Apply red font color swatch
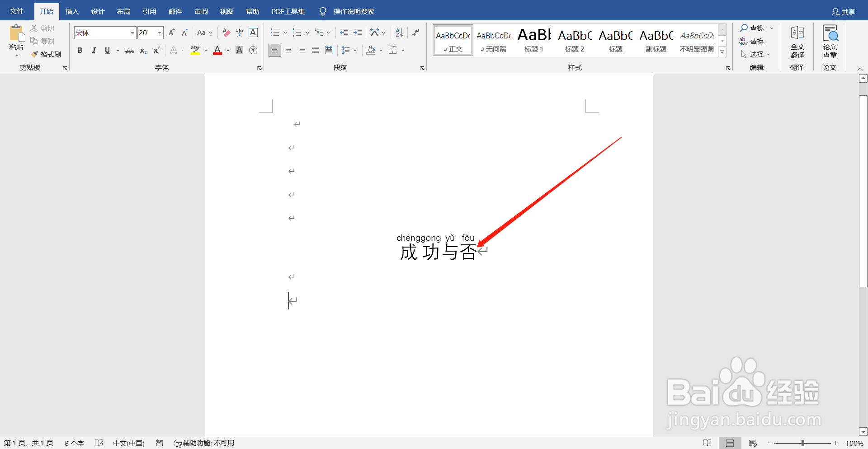 click(217, 50)
